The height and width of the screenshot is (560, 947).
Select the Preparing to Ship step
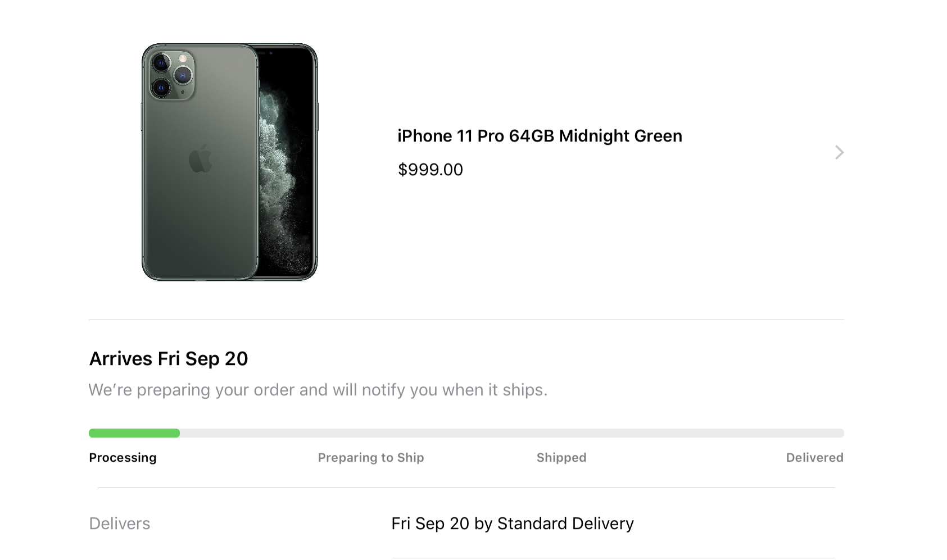371,458
